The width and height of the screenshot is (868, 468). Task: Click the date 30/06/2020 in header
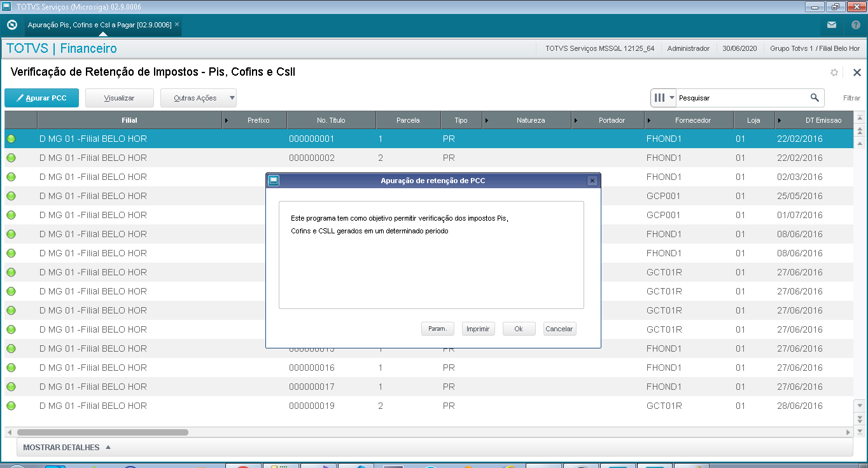click(x=739, y=48)
